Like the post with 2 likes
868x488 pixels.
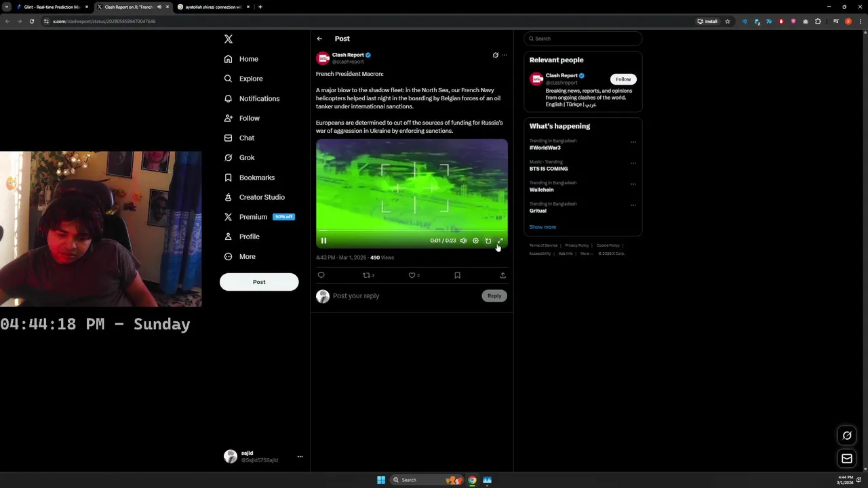pos(414,275)
